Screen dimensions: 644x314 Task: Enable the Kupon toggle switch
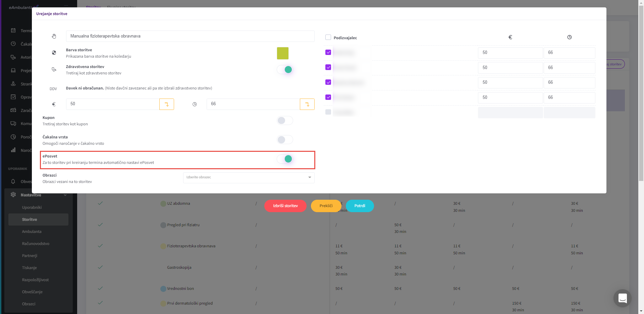[285, 121]
